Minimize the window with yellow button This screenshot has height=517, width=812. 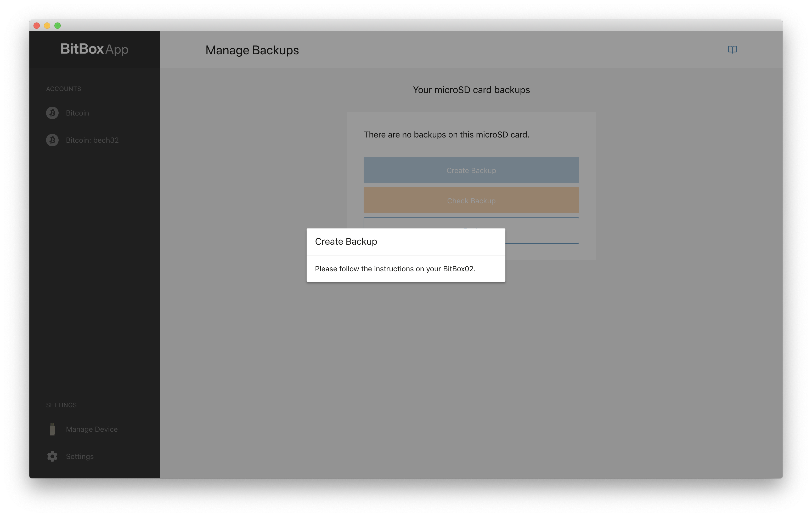[x=47, y=26]
